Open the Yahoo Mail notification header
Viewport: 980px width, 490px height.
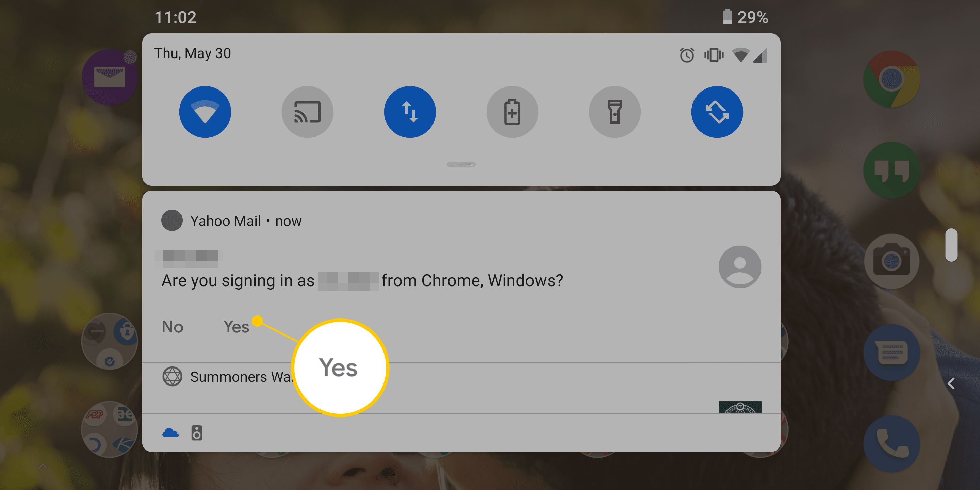tap(231, 220)
